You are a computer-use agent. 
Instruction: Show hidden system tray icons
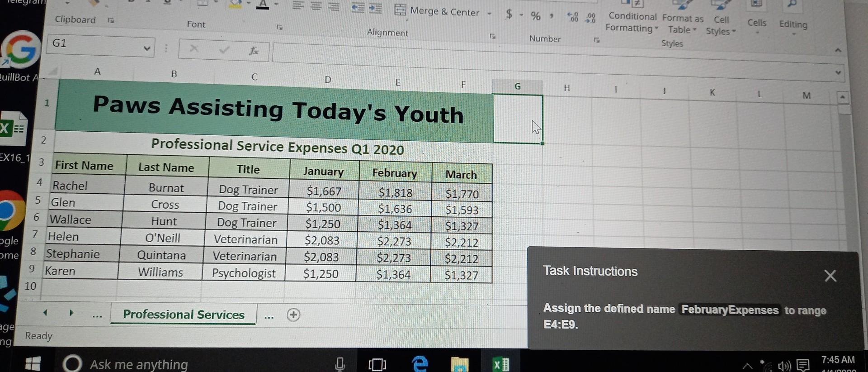(x=748, y=366)
